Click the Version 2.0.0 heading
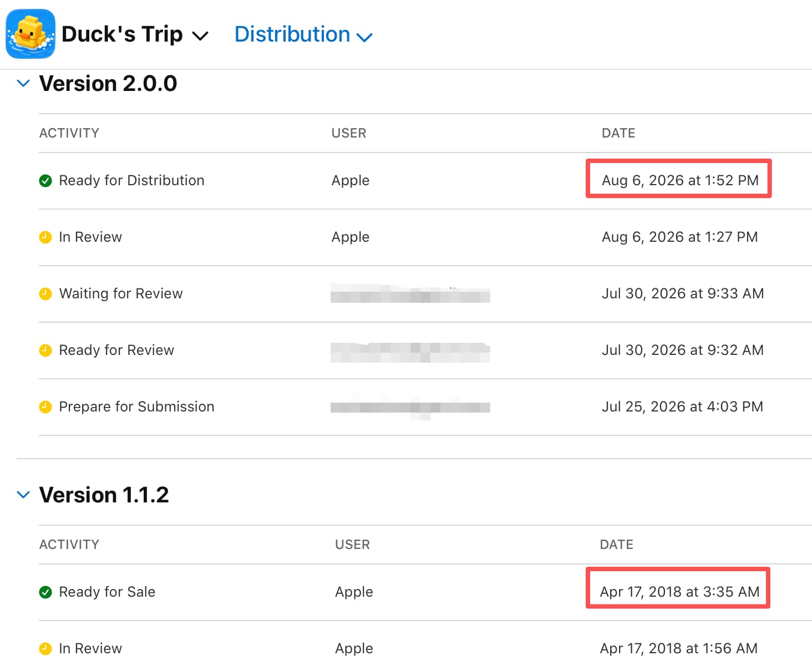The width and height of the screenshot is (812, 671). tap(108, 84)
